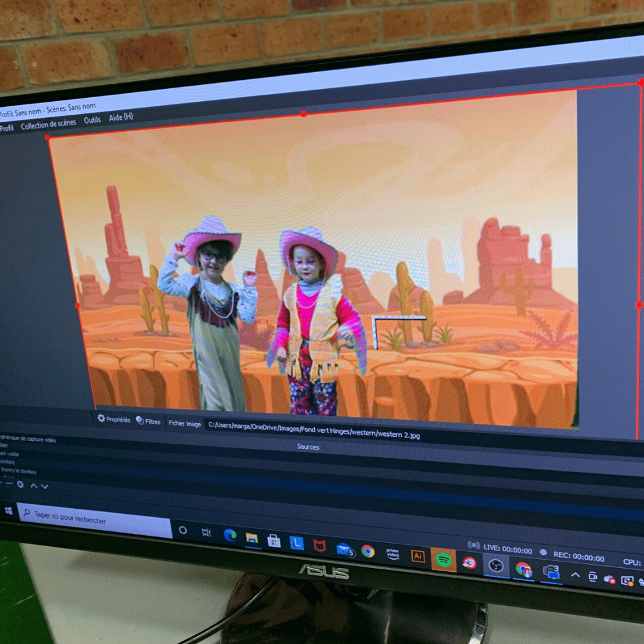This screenshot has height=644, width=644.
Task: Open the Aide (H) menu
Action: tap(121, 117)
